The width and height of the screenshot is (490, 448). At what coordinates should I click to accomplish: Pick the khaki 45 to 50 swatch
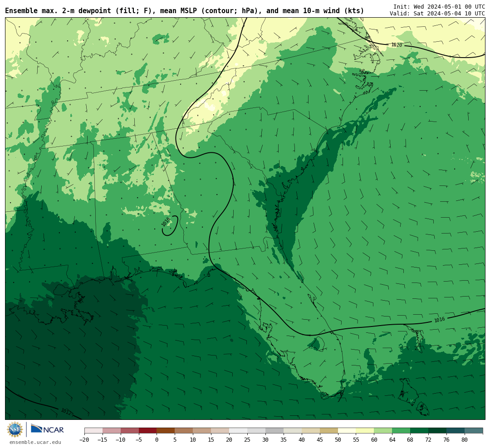click(329, 431)
